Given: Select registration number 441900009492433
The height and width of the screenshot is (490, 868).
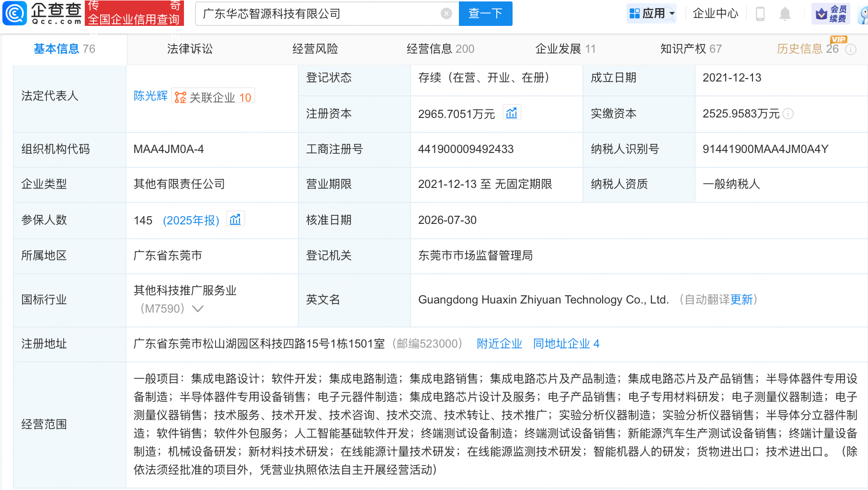Looking at the screenshot, I should click(x=466, y=149).
